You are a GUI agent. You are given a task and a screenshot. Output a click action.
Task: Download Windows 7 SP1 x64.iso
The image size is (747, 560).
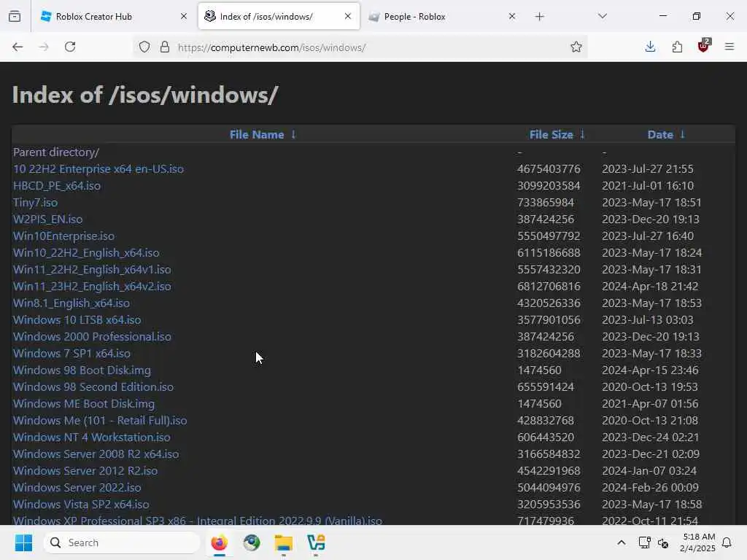click(x=71, y=354)
